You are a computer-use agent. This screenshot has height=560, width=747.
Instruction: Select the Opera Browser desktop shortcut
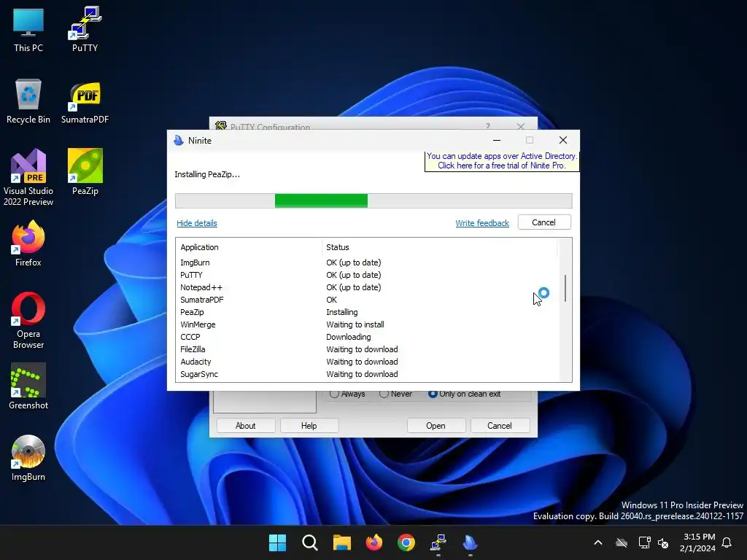28,321
